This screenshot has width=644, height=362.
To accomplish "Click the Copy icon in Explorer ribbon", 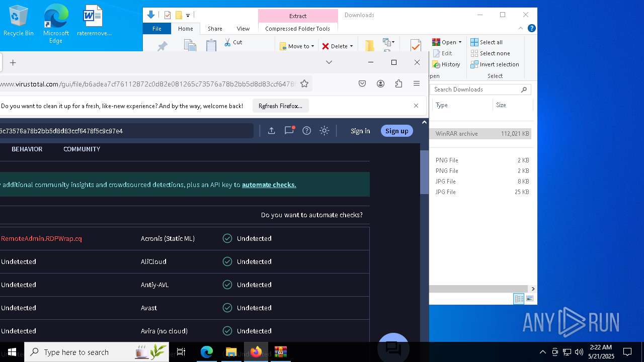I will click(190, 45).
